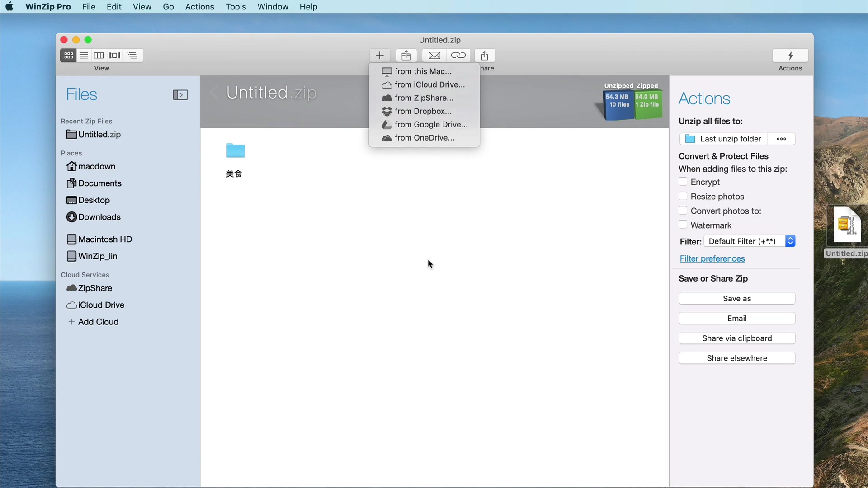
Task: Enable the Resize photos checkbox
Action: click(683, 196)
